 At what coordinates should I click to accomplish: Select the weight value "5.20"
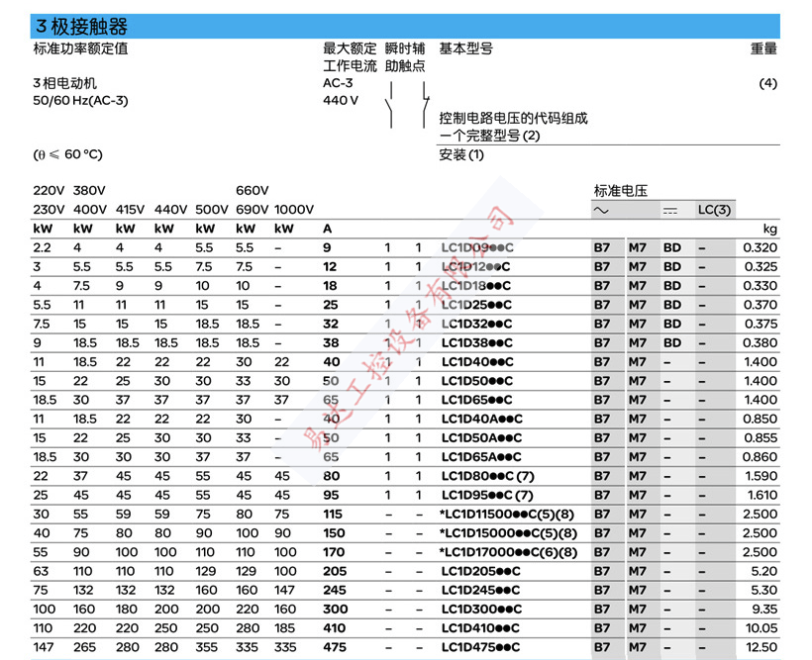764,572
